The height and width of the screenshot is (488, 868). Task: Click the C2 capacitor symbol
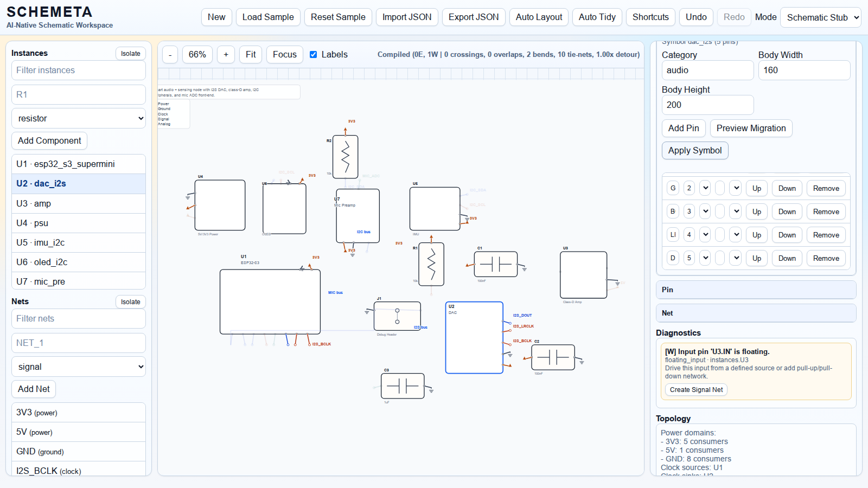[x=553, y=357]
